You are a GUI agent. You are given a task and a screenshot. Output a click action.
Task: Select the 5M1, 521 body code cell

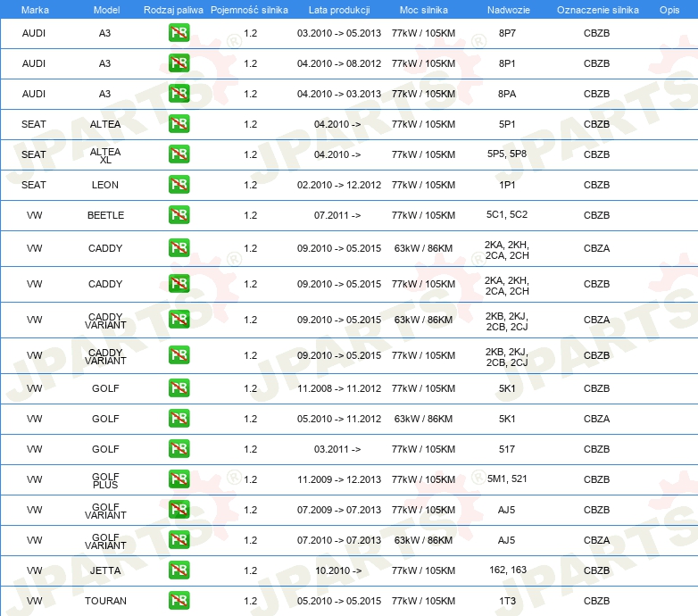coord(507,479)
